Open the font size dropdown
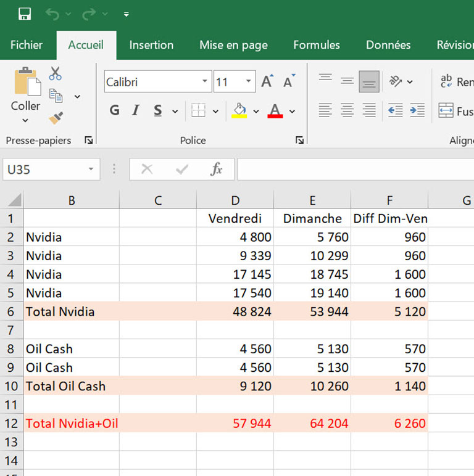474x476 pixels. pyautogui.click(x=249, y=82)
